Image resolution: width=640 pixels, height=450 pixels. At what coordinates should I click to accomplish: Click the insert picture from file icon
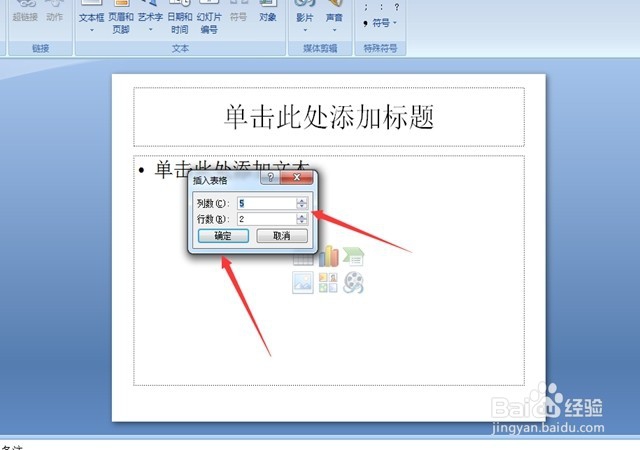pyautogui.click(x=303, y=282)
